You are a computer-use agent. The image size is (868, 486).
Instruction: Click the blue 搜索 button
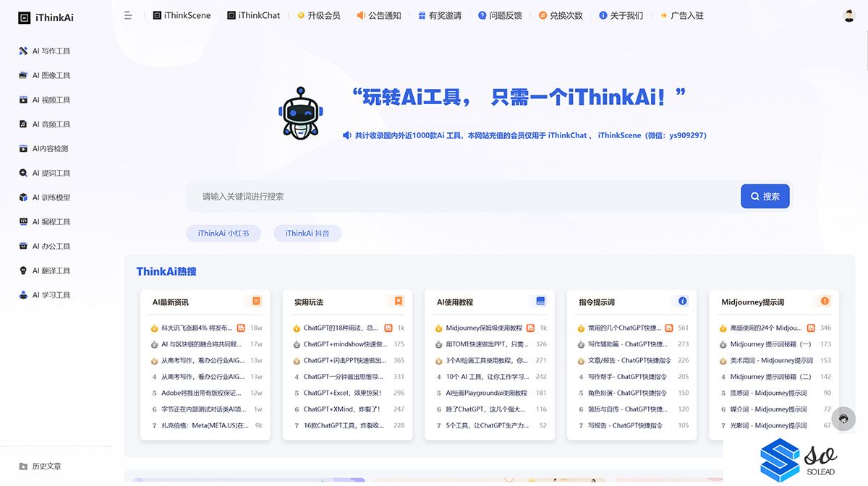coord(765,196)
